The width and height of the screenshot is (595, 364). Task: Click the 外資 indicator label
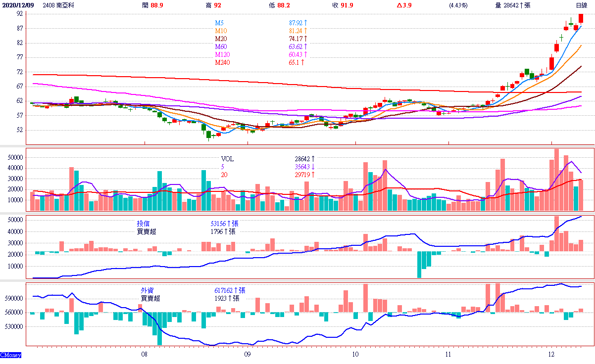(147, 291)
